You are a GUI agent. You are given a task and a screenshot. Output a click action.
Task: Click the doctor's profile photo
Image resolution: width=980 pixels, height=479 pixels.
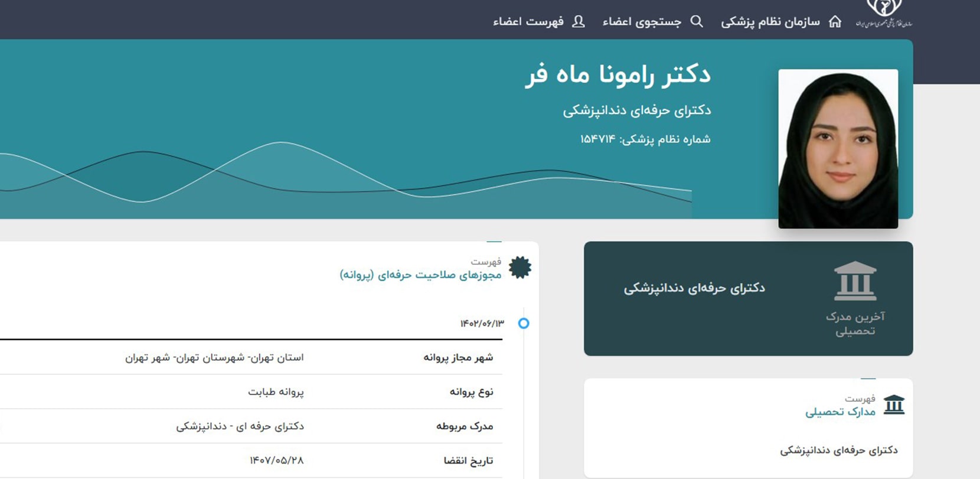click(x=838, y=149)
